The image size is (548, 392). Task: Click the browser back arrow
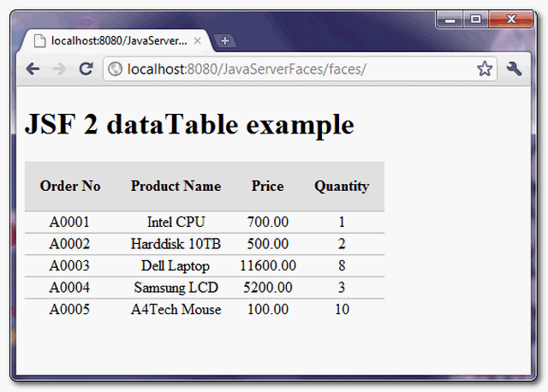pyautogui.click(x=33, y=68)
